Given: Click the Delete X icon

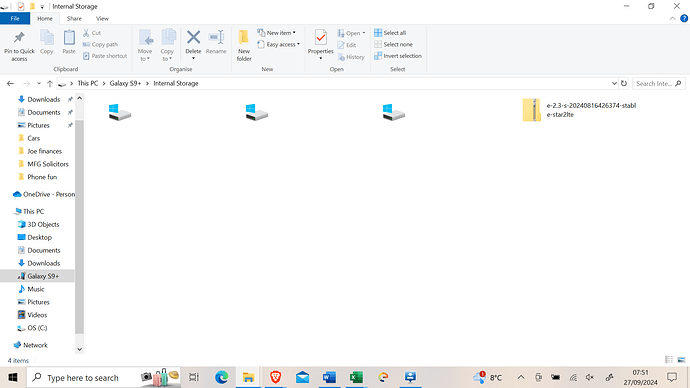Looking at the screenshot, I should pos(193,37).
